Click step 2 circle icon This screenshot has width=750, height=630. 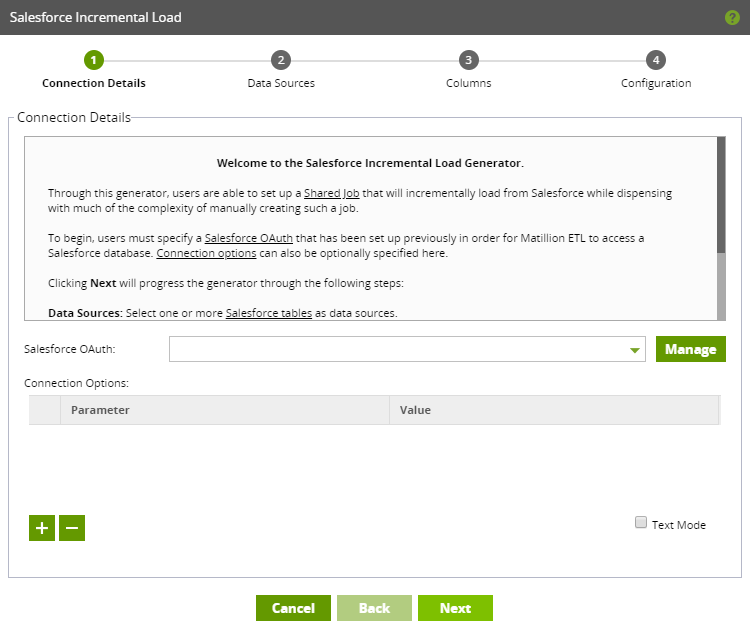pos(281,60)
